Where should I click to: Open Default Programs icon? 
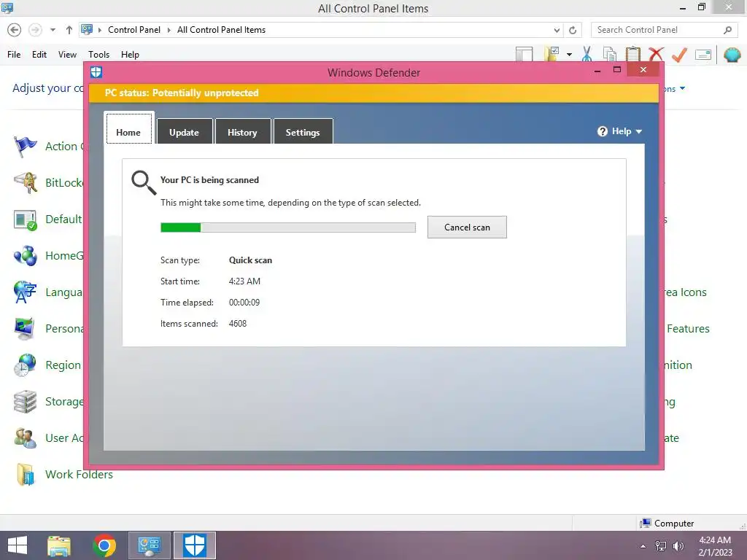[x=25, y=219]
